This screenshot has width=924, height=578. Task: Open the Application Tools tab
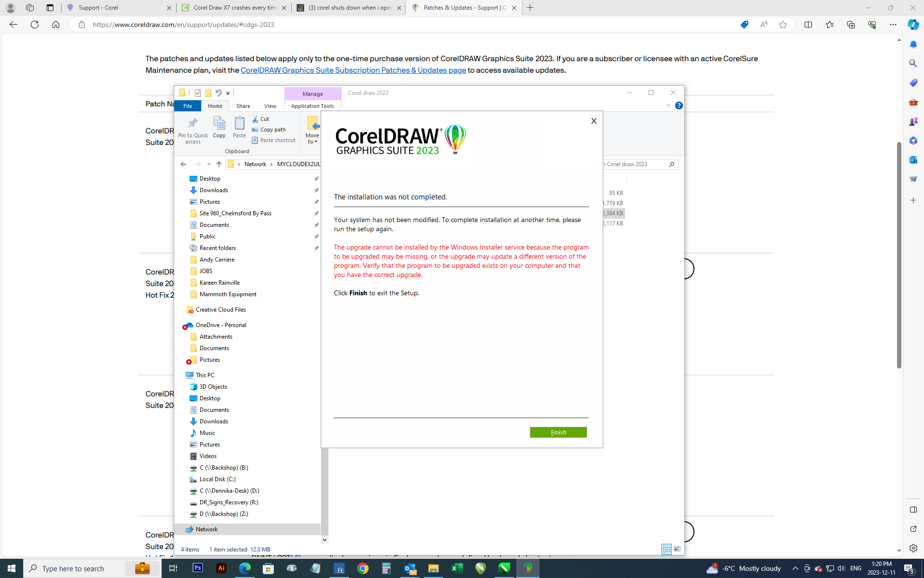312,106
